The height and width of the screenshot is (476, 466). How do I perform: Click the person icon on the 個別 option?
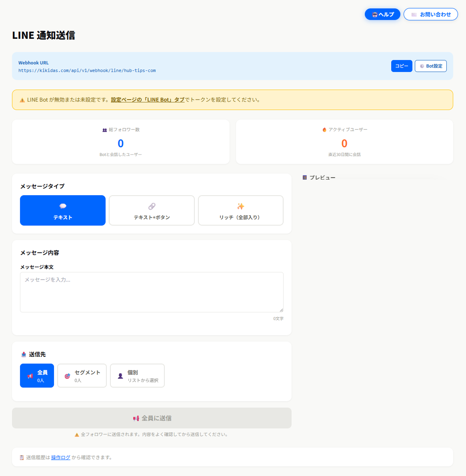pyautogui.click(x=120, y=376)
